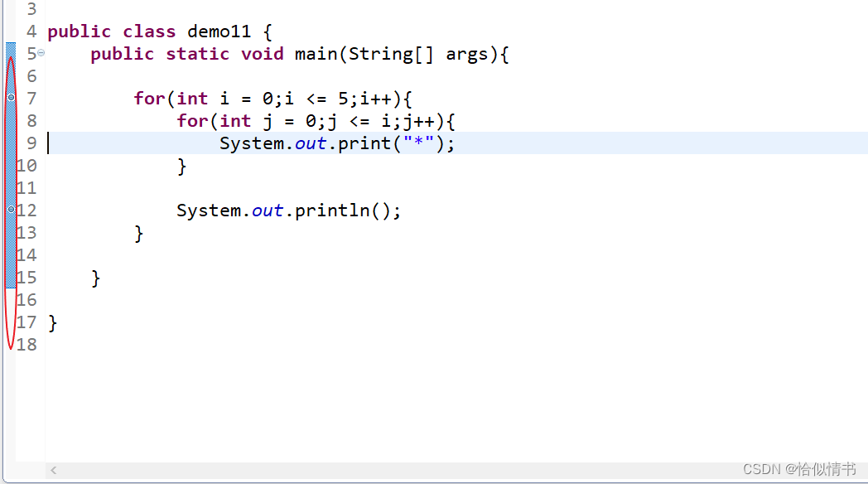
Task: Click the word main in the method declaration
Action: [x=316, y=54]
